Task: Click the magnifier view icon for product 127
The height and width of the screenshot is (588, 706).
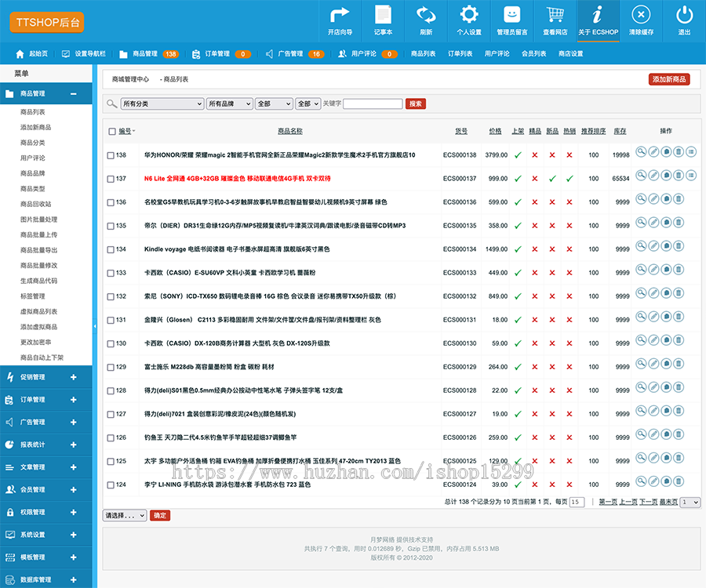Action: coord(641,411)
